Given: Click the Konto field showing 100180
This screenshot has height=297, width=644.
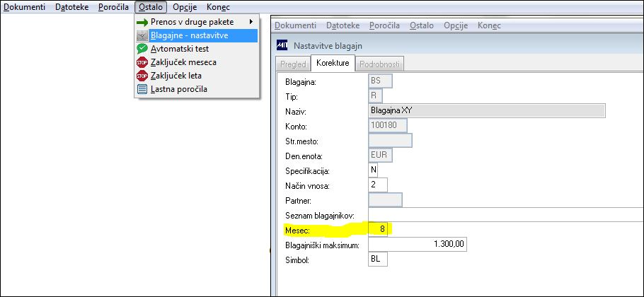Looking at the screenshot, I should click(x=388, y=126).
